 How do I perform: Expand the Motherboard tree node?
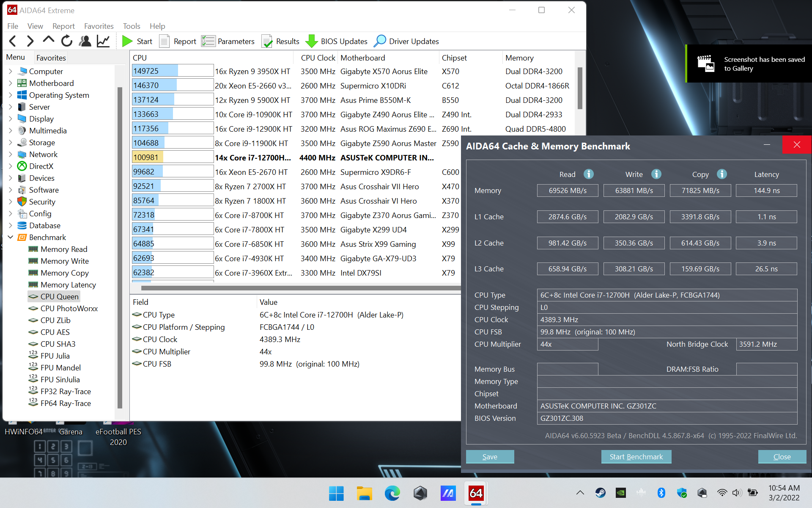(x=11, y=83)
